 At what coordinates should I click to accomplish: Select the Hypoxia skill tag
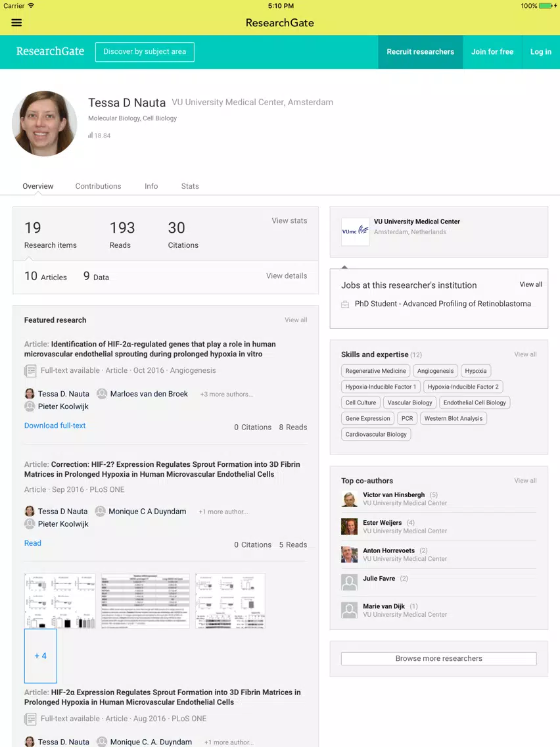[x=476, y=371]
